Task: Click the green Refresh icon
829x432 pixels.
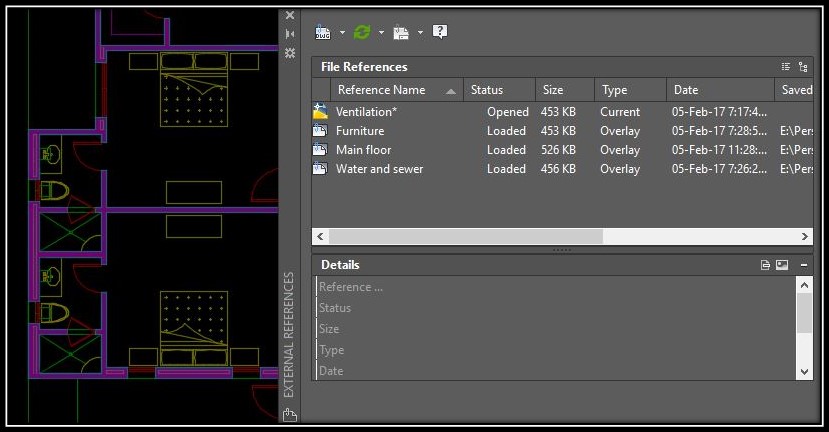Action: tap(362, 33)
